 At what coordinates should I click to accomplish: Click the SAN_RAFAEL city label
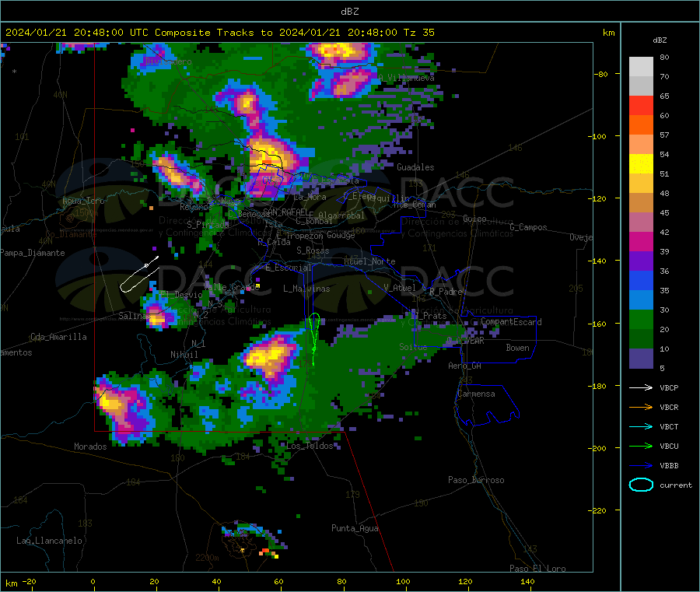285,212
